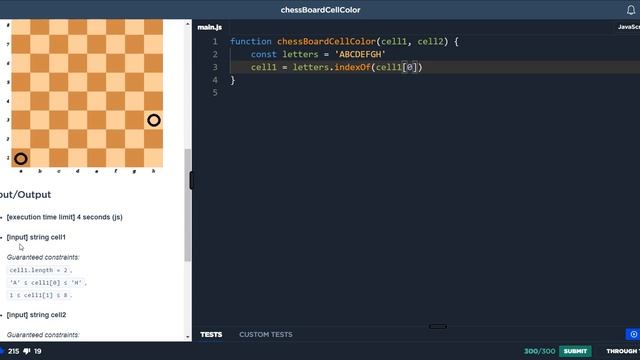Click the Input/Output section heading
This screenshot has height=360, width=640.
click(x=25, y=195)
